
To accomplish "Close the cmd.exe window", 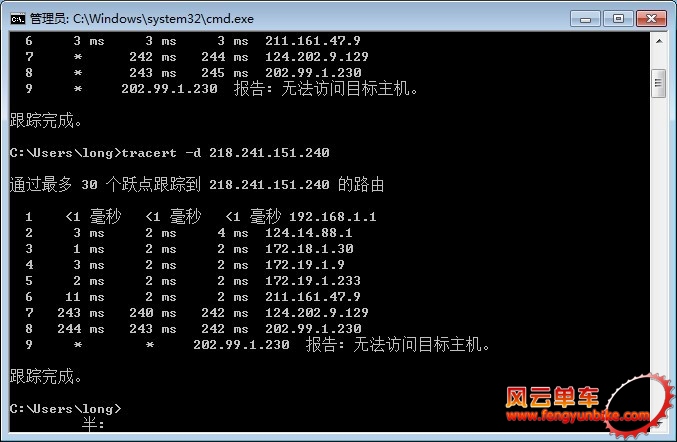I will tap(651, 19).
